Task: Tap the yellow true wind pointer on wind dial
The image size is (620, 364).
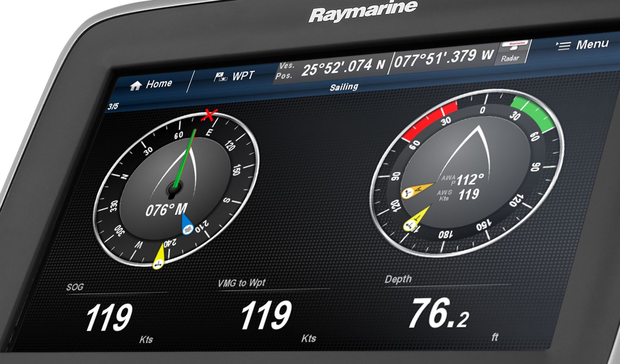Action: pyautogui.click(x=416, y=219)
